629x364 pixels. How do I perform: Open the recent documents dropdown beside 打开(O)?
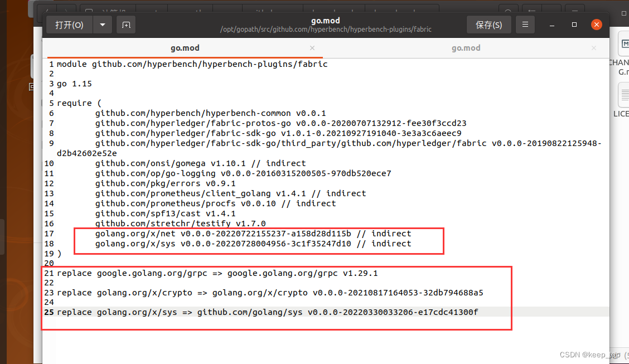click(103, 25)
